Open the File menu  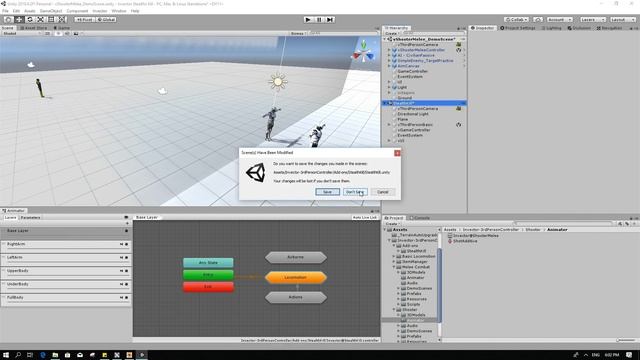[x=5, y=11]
